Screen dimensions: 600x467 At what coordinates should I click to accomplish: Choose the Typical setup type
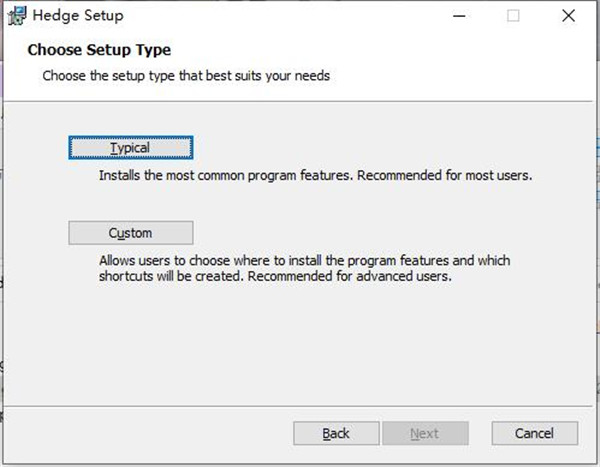pyautogui.click(x=131, y=148)
